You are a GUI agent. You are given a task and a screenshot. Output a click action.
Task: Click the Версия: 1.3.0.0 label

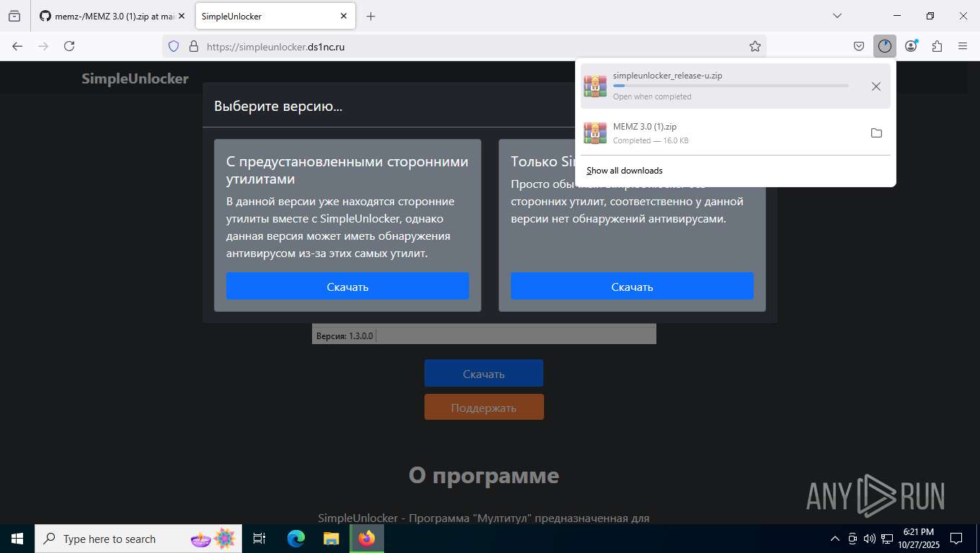(x=344, y=336)
